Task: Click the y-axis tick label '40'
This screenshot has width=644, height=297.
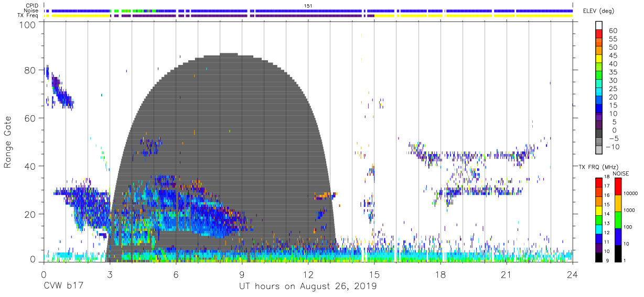Action: [30, 166]
